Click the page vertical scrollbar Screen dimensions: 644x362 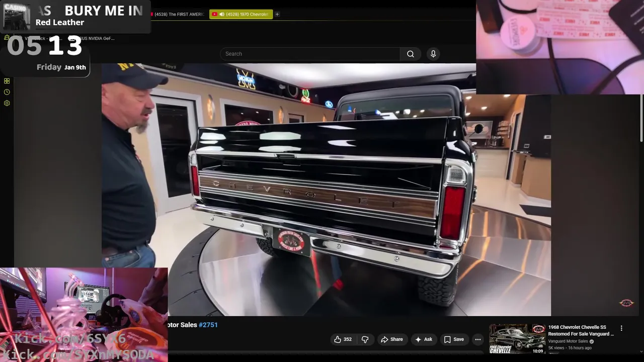(x=641, y=118)
